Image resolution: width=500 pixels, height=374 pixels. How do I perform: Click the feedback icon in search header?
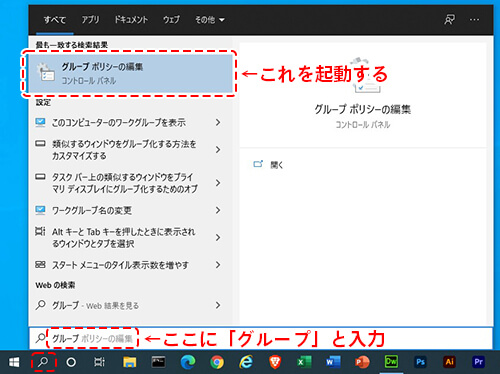[x=449, y=20]
